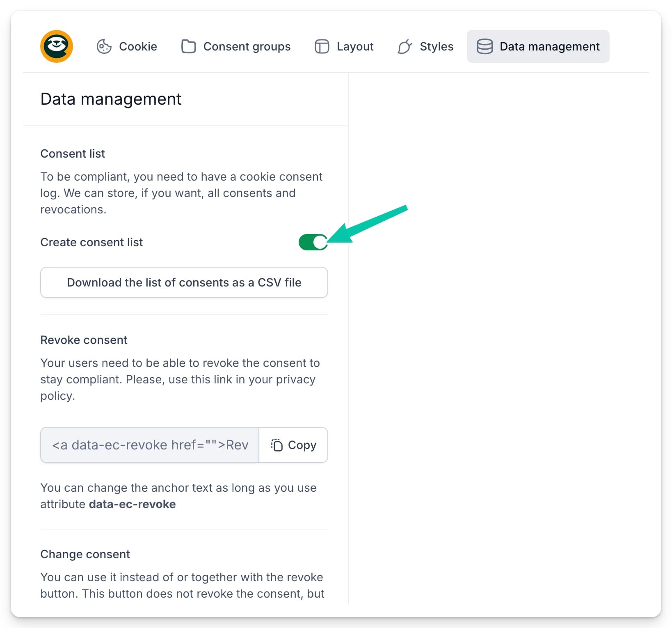Open the Cookie tab

click(127, 46)
